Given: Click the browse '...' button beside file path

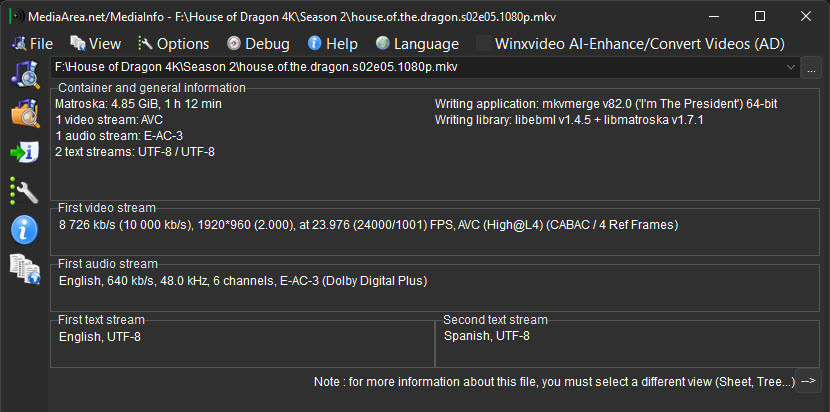Looking at the screenshot, I should 811,67.
